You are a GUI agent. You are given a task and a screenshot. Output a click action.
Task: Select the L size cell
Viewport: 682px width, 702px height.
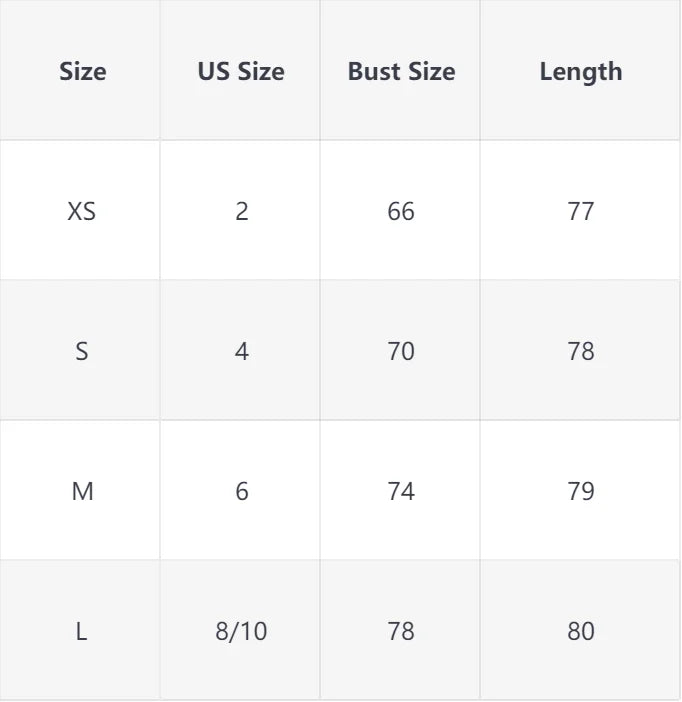click(82, 632)
